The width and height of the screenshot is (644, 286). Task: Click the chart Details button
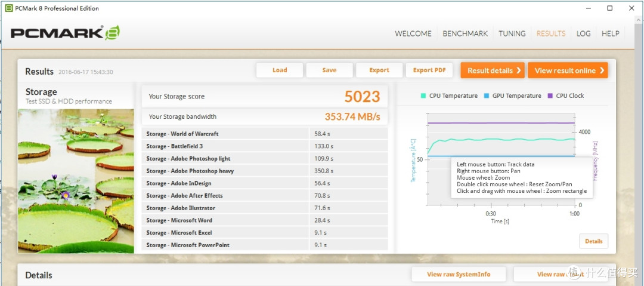pos(594,241)
